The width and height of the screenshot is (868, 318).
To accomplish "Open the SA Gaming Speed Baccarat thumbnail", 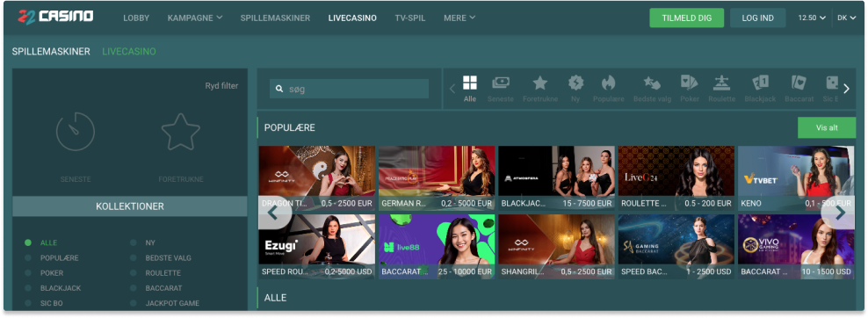I will click(676, 247).
